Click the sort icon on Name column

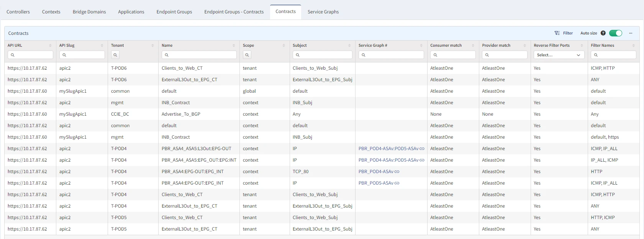[x=234, y=46]
